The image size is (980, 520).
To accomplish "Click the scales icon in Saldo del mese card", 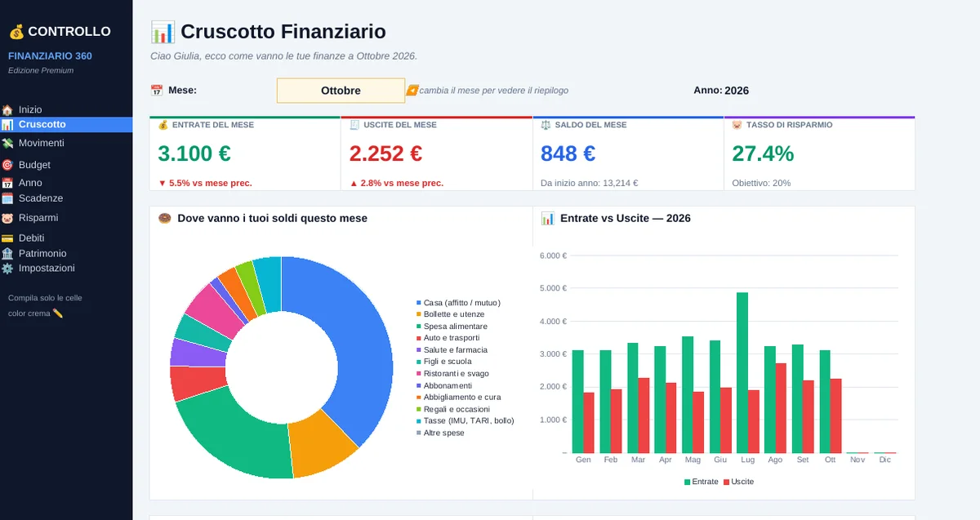I will 546,125.
